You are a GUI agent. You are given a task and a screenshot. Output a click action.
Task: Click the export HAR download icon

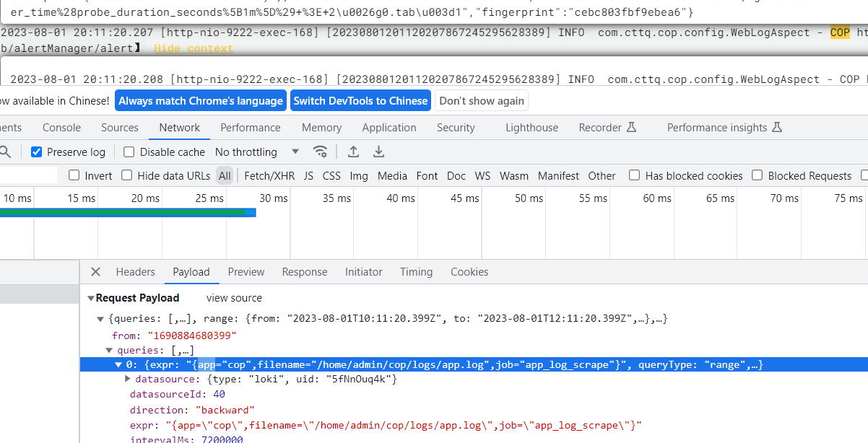[378, 152]
